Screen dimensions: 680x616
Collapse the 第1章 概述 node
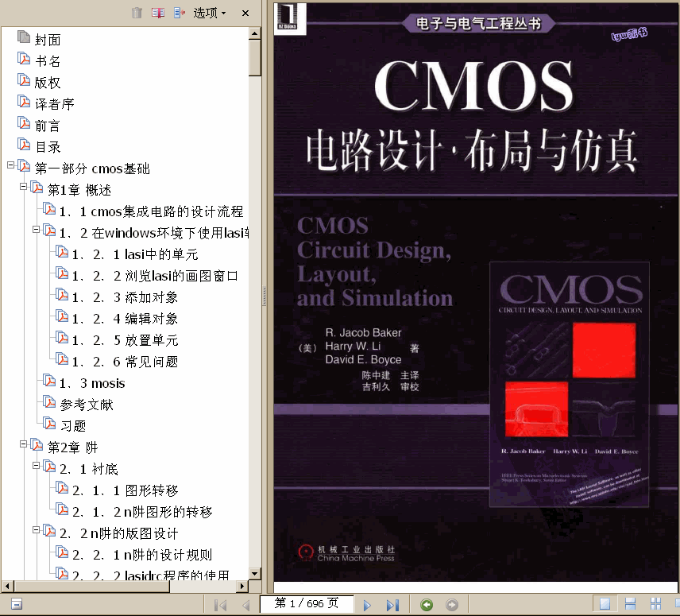coord(24,187)
